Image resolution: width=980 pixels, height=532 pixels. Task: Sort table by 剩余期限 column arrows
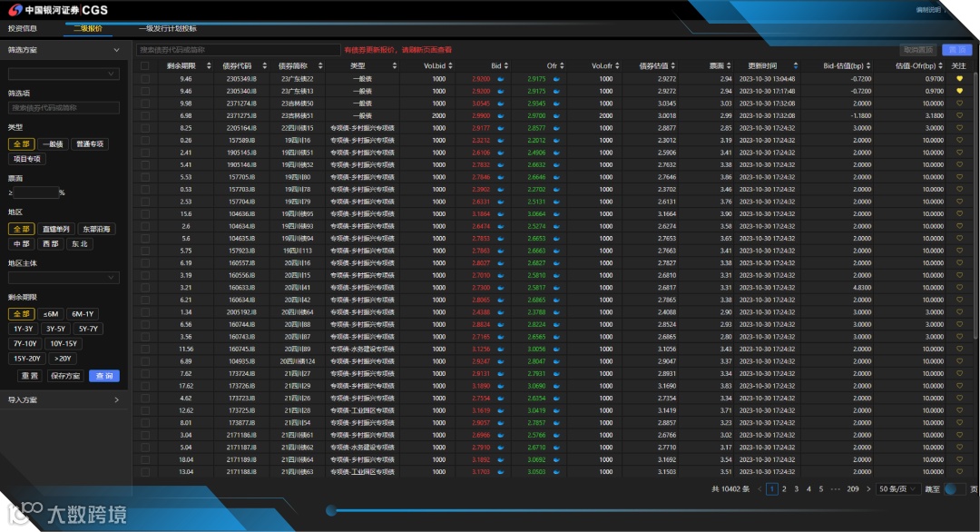[x=209, y=65]
